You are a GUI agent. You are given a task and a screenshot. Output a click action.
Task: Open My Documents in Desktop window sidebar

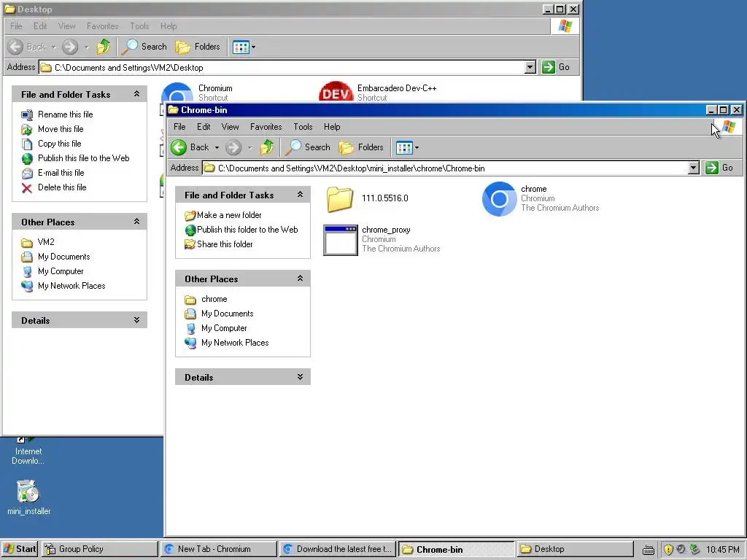click(64, 257)
